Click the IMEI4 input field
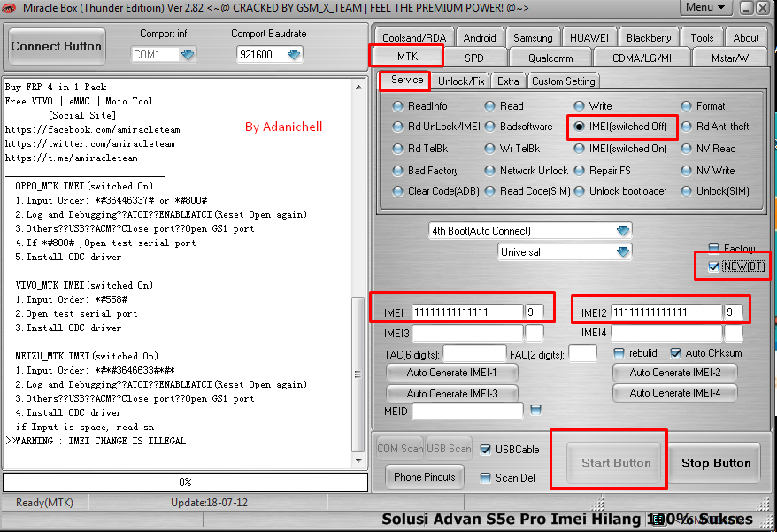 tap(666, 333)
